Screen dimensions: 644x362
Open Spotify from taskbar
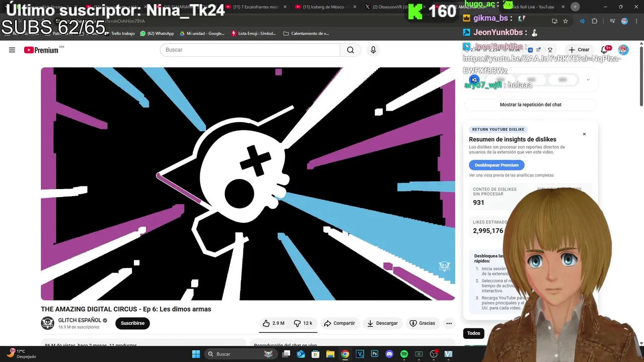(x=404, y=354)
